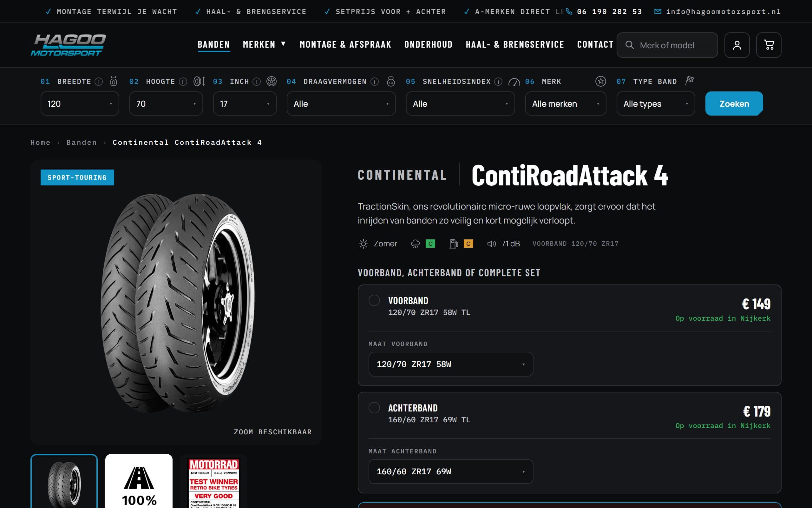Select the Voorband radio button

(x=374, y=300)
